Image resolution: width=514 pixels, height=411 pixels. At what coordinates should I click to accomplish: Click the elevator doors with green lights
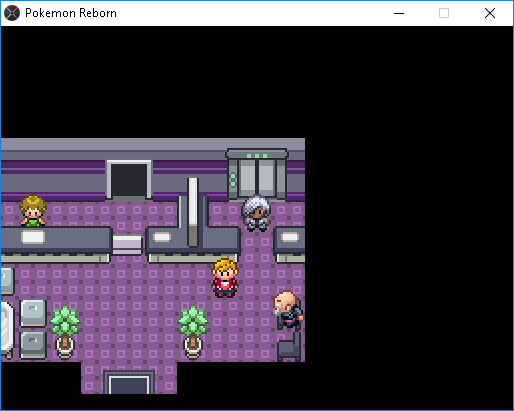click(257, 174)
